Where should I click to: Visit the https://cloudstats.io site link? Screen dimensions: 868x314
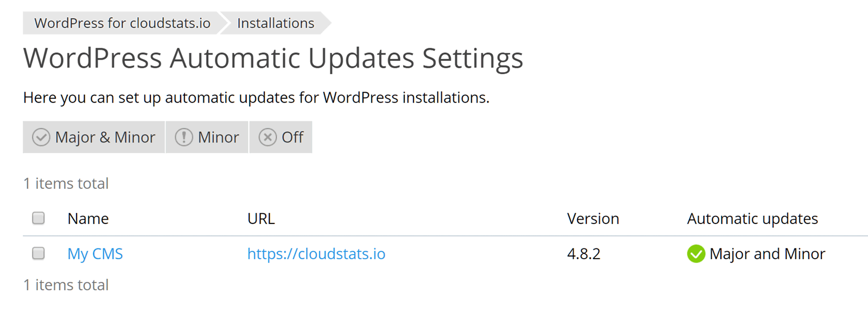click(x=316, y=254)
